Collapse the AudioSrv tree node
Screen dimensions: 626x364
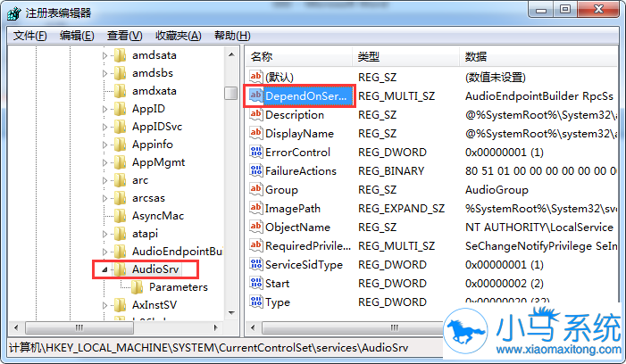coord(104,270)
